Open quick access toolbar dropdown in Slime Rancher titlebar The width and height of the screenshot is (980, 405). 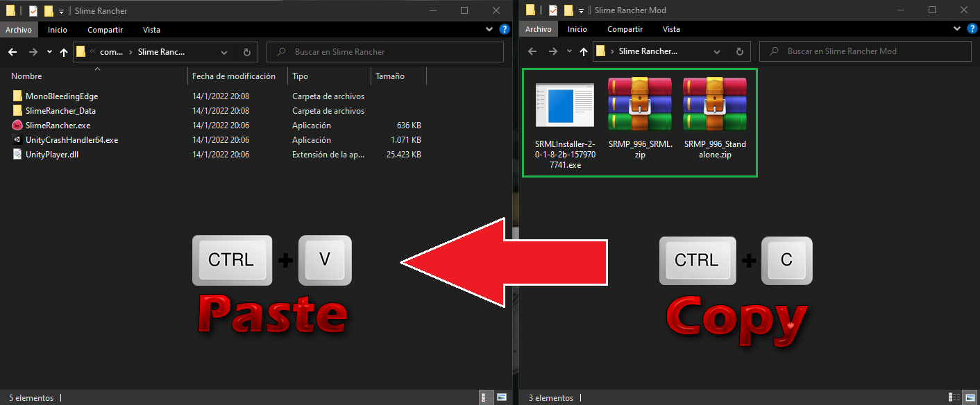[61, 11]
